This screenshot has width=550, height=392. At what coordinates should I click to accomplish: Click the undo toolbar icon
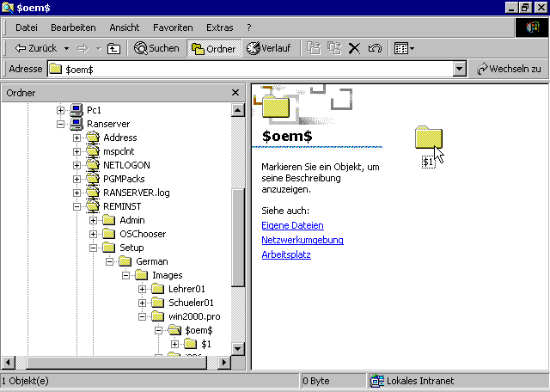point(375,48)
